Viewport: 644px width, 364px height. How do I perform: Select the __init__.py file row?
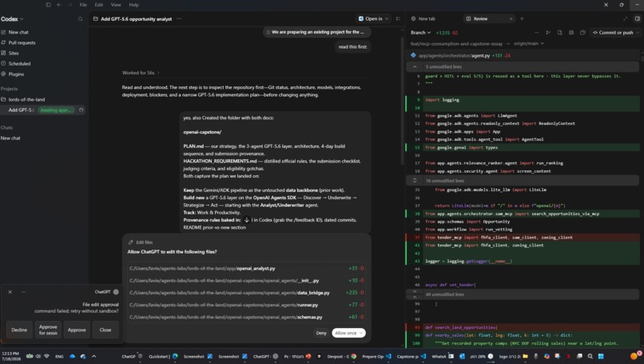(246, 281)
